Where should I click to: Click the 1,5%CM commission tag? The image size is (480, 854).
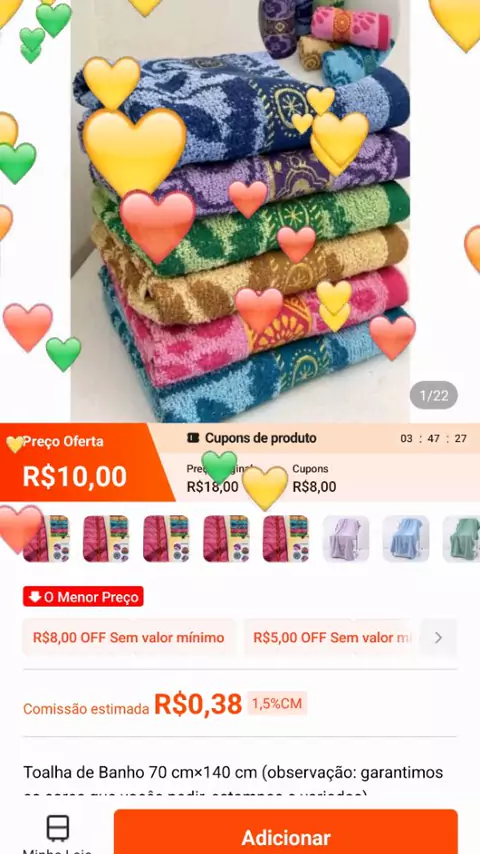tap(277, 703)
